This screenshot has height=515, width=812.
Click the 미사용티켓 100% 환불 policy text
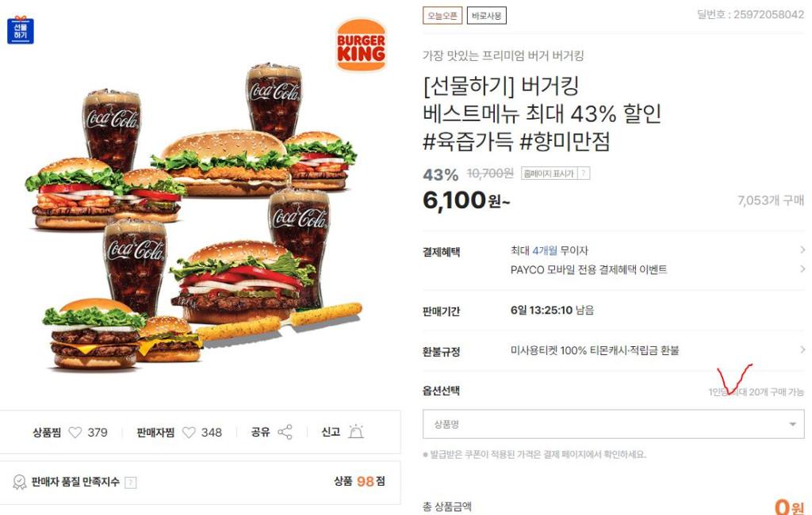pos(595,350)
